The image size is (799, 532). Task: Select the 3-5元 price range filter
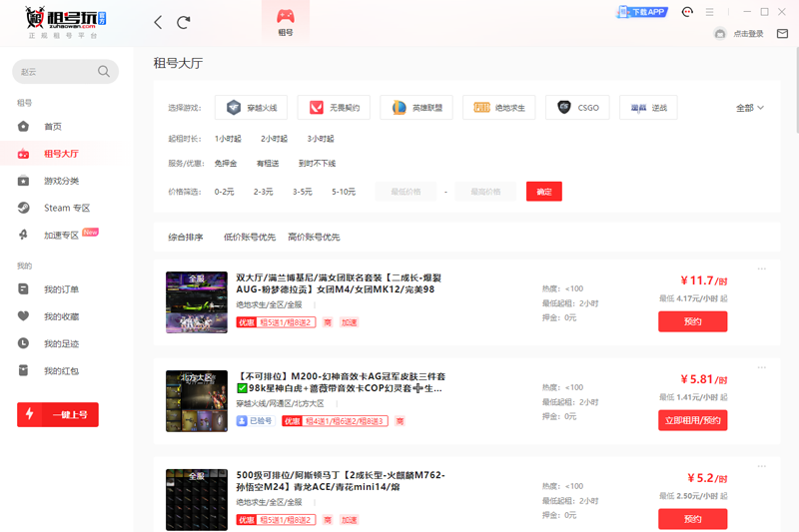pos(302,192)
